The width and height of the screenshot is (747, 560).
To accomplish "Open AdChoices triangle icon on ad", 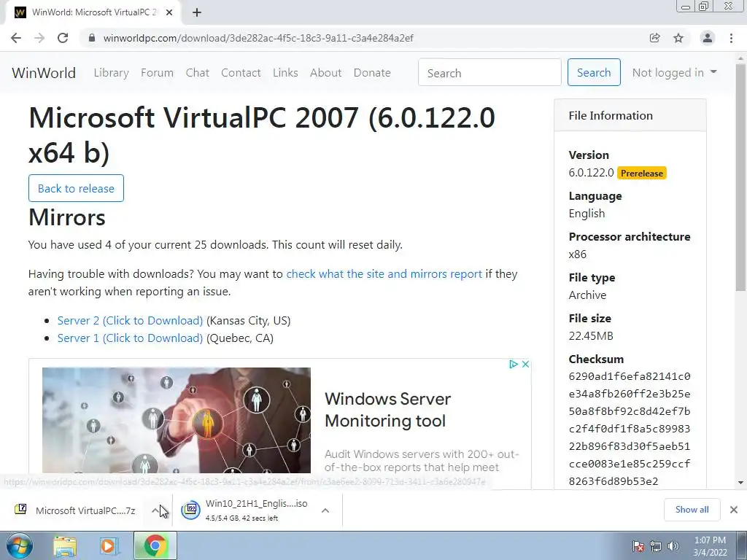I will point(513,365).
